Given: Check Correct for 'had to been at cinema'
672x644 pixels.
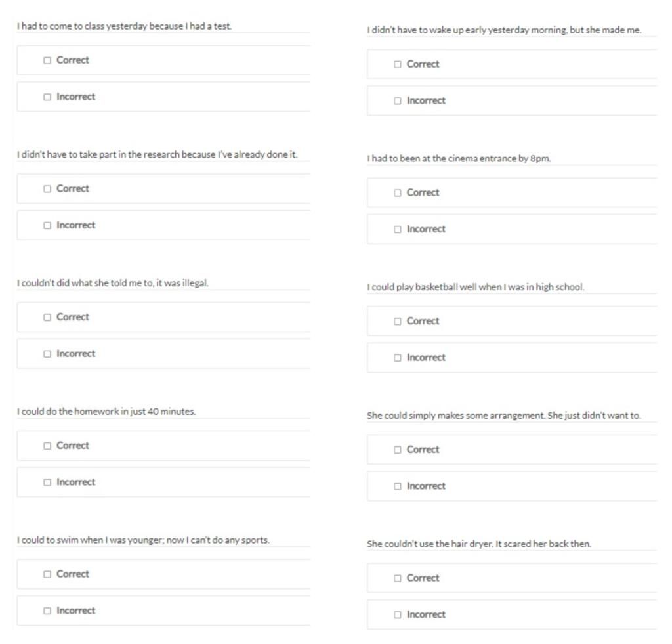Looking at the screenshot, I should (x=398, y=193).
